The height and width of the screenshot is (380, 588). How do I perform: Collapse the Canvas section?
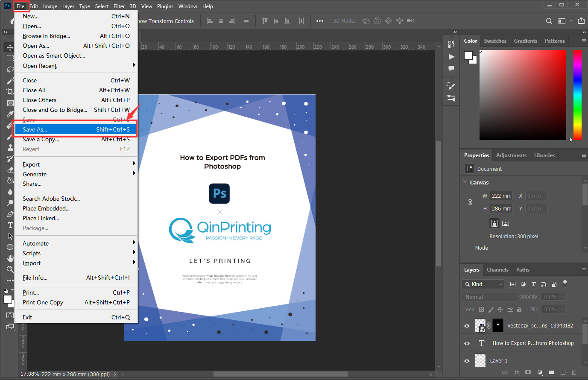coord(465,182)
